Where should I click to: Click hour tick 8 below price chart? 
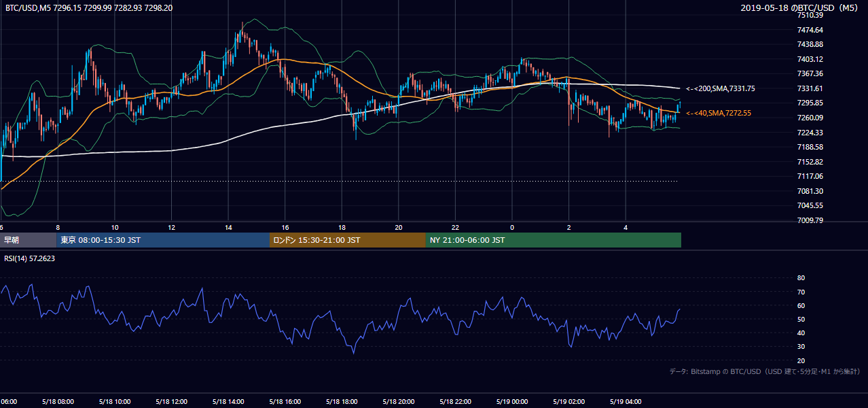tap(58, 227)
